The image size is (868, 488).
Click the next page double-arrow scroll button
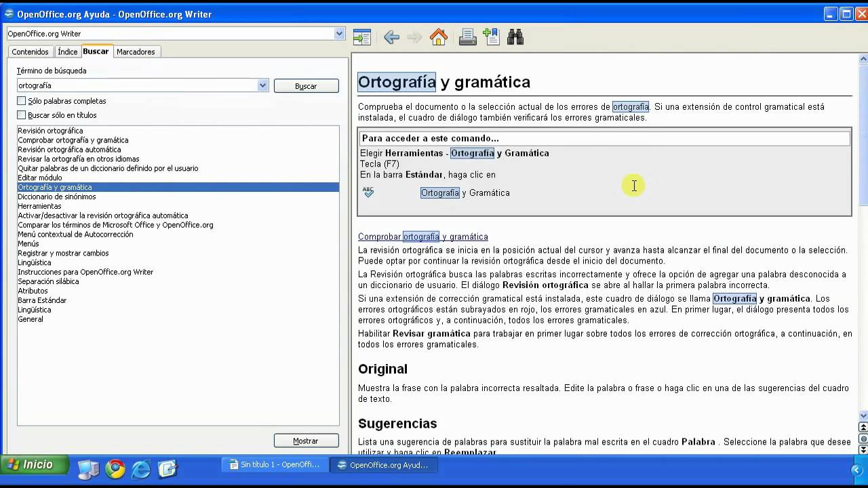click(x=863, y=449)
